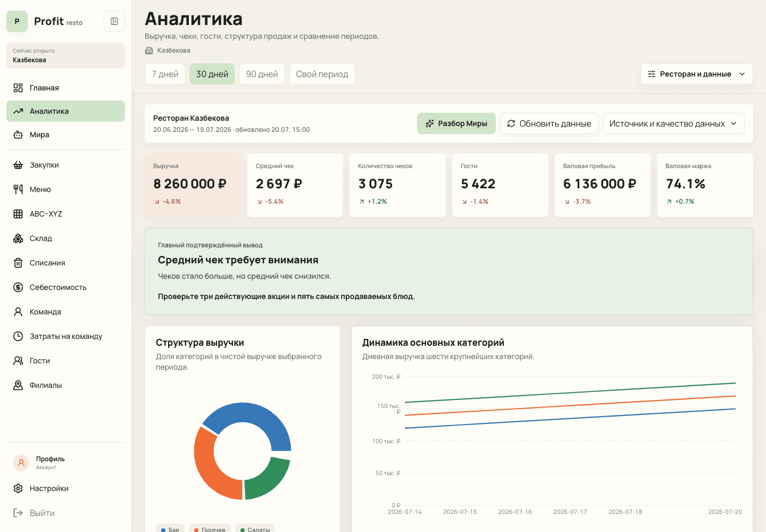This screenshot has height=532, width=766.
Task: Switch period to 90 дней
Action: tap(262, 74)
